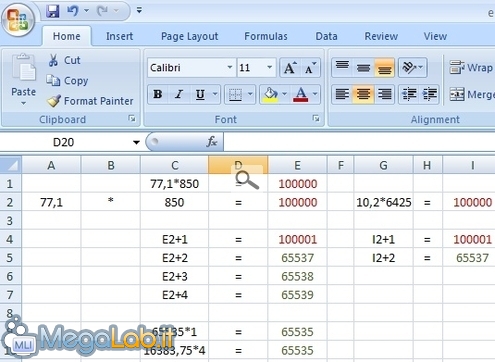Click the Paste clipboard icon
Viewport: 495px width, 362px height.
(x=23, y=68)
